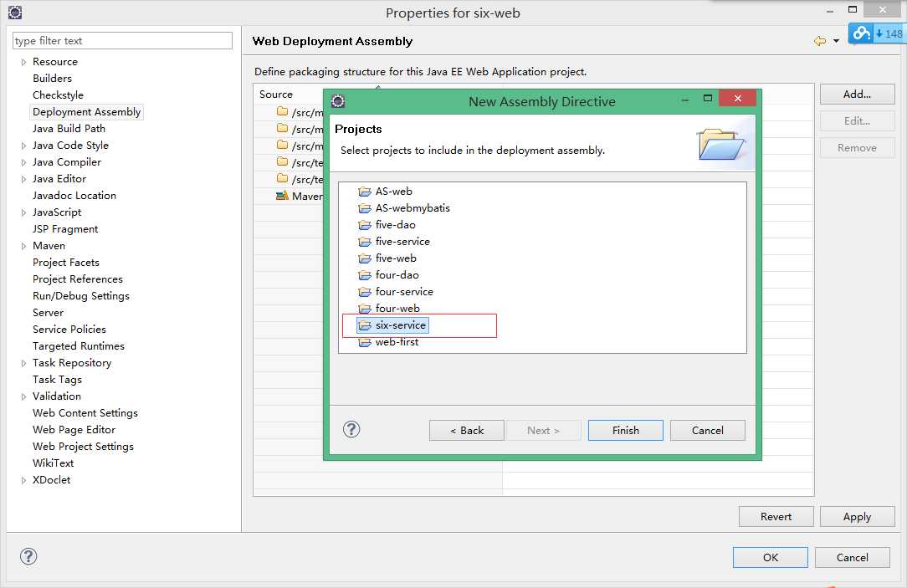Expand the Validation node

pyautogui.click(x=23, y=396)
